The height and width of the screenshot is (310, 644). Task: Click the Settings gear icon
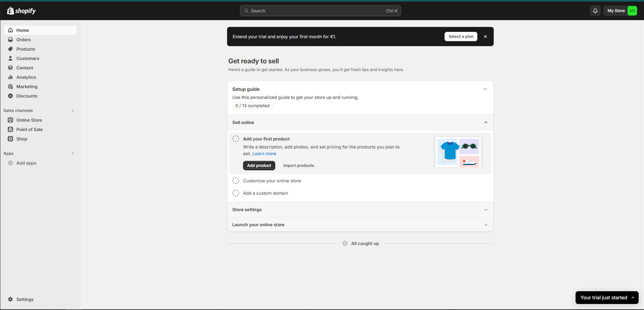[x=10, y=299]
